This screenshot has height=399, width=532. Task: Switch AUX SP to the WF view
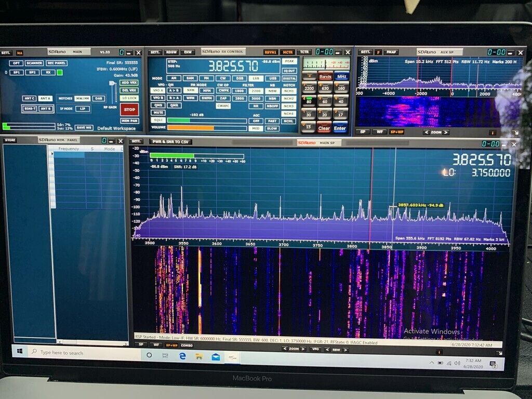coord(380,132)
